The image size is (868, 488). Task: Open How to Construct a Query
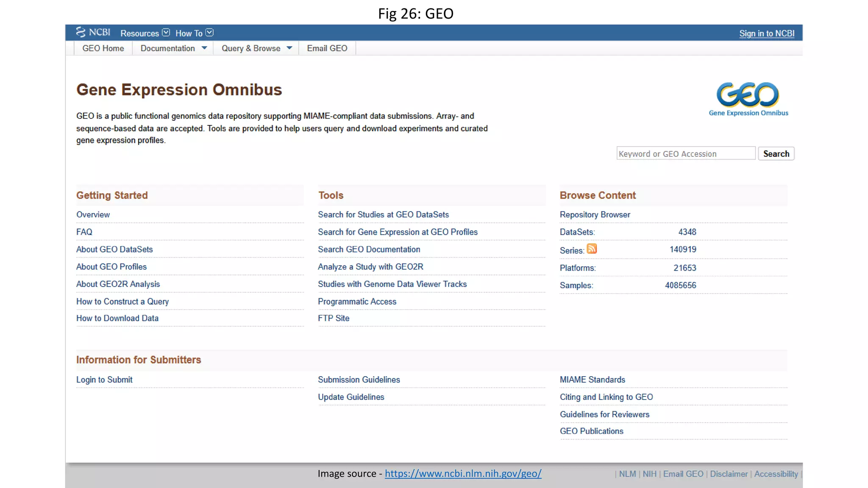coord(122,301)
